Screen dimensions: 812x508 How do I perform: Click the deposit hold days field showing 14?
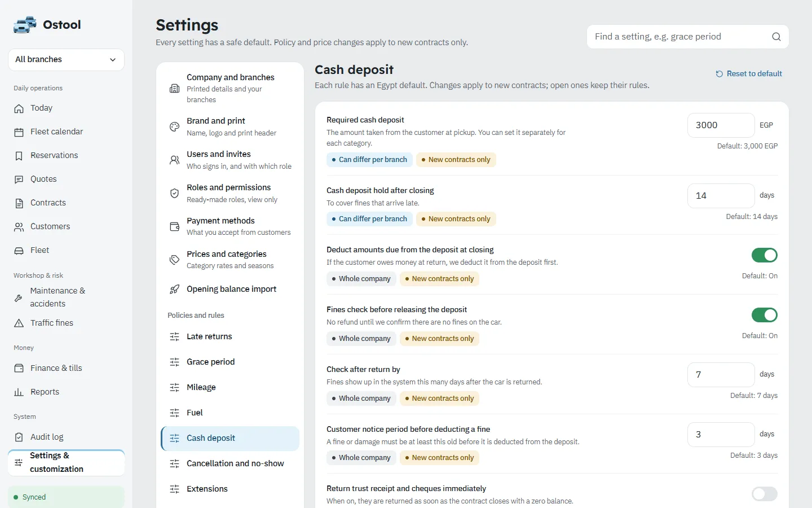point(721,196)
